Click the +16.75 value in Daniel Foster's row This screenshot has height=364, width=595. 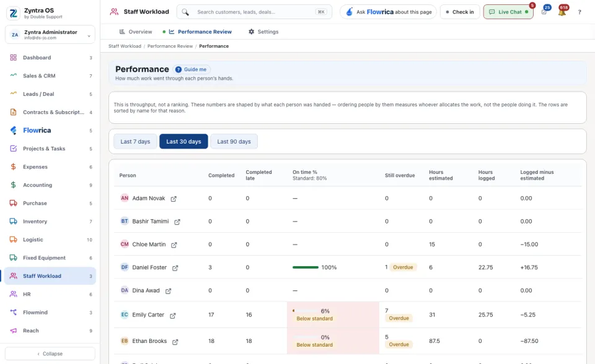[x=529, y=267]
